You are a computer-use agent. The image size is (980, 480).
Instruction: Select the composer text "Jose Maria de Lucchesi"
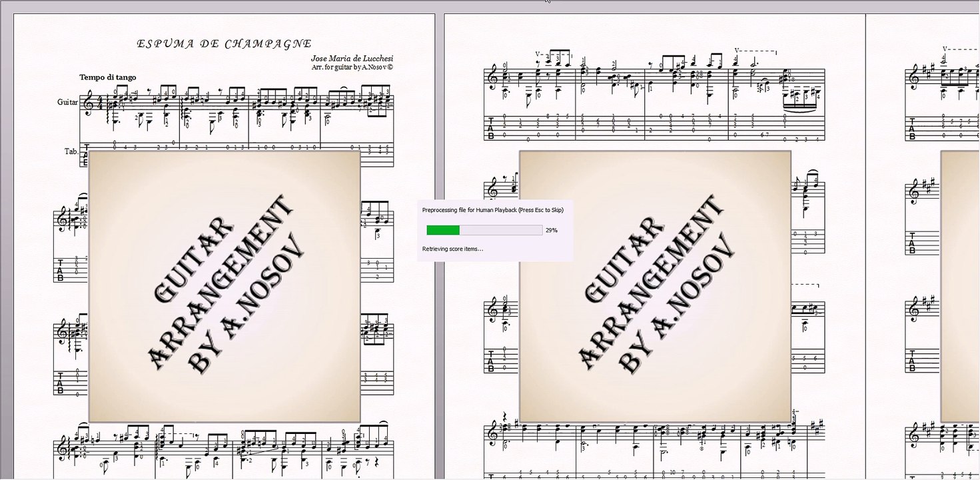tap(352, 59)
